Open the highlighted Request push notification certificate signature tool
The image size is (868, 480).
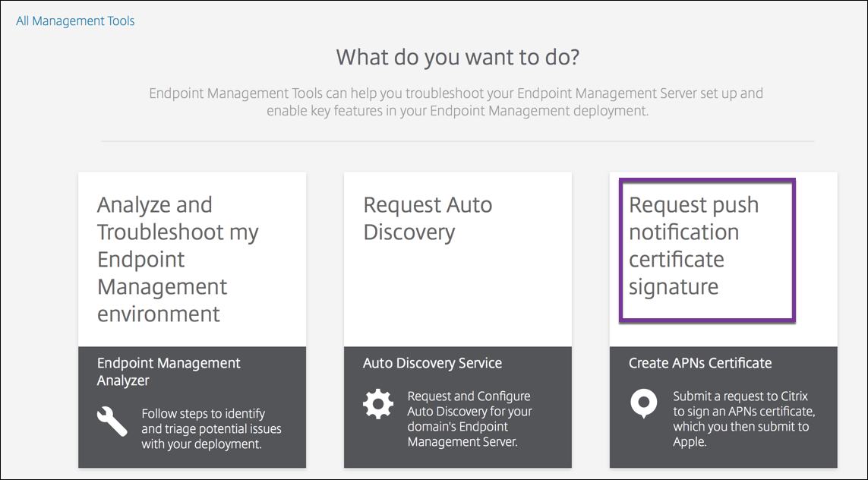[x=706, y=251]
